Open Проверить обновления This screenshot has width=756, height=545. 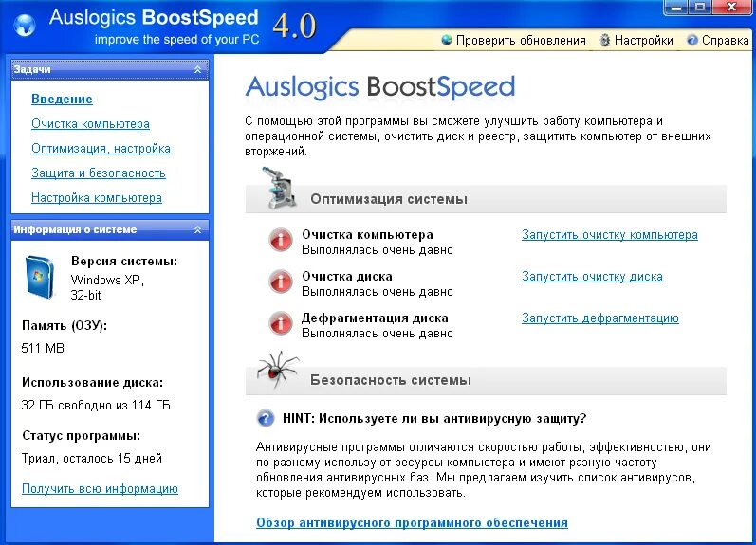point(521,41)
